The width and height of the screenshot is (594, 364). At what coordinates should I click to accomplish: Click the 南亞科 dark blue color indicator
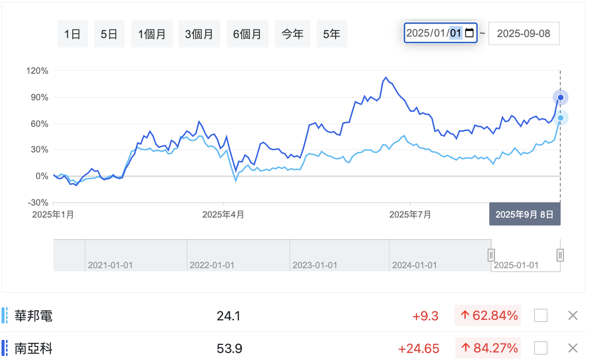(x=5, y=348)
